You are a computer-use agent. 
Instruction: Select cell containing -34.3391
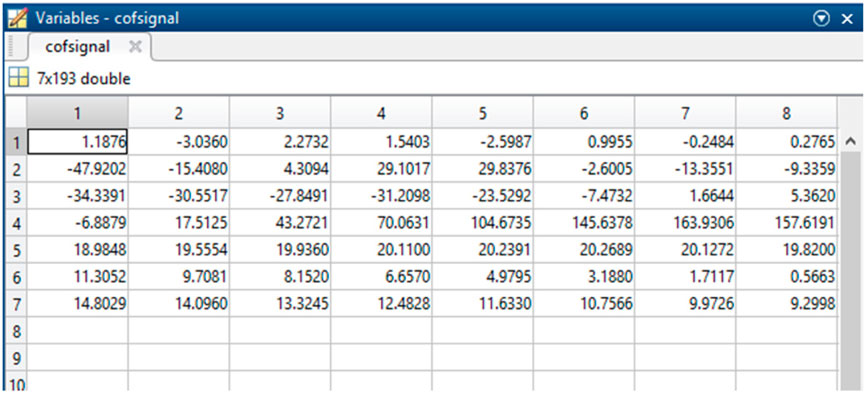pos(78,196)
